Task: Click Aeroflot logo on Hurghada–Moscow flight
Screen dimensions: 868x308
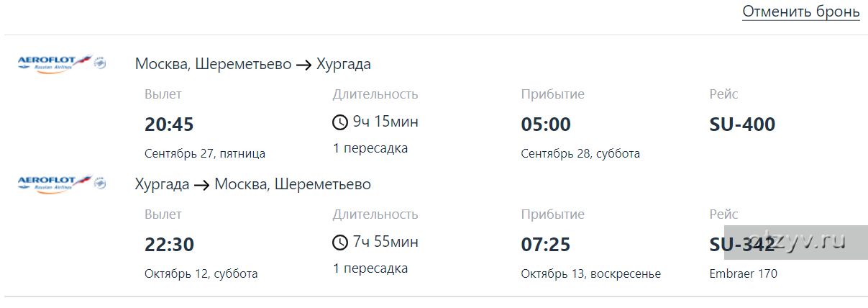Action: (61, 183)
